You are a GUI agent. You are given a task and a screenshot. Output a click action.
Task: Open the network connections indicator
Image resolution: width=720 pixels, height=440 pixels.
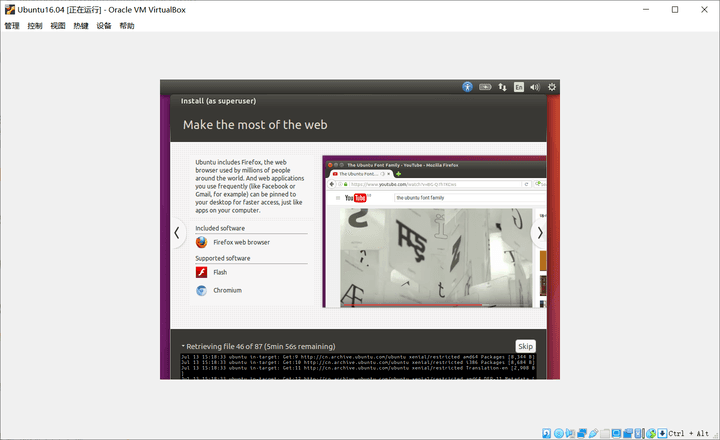click(x=502, y=87)
